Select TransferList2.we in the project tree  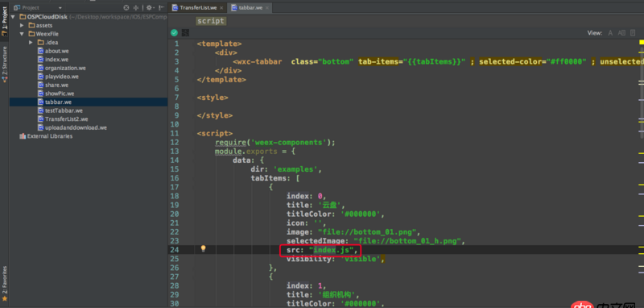pos(67,119)
